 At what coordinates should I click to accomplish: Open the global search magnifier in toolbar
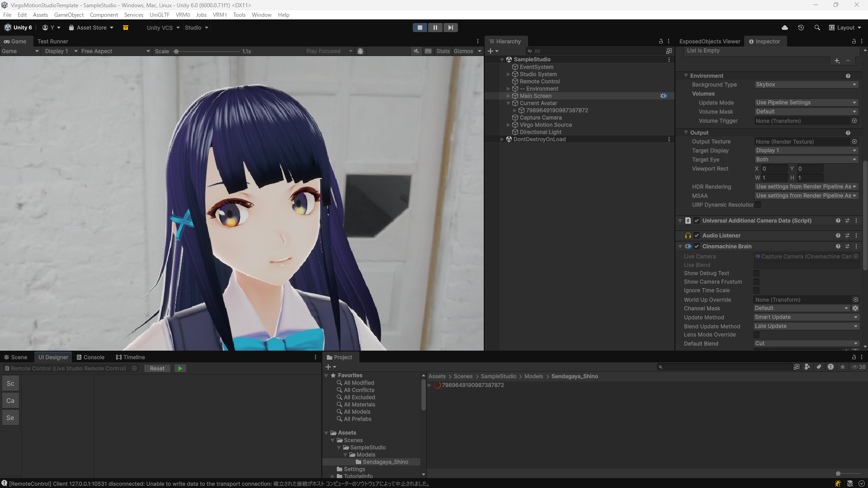(x=817, y=28)
